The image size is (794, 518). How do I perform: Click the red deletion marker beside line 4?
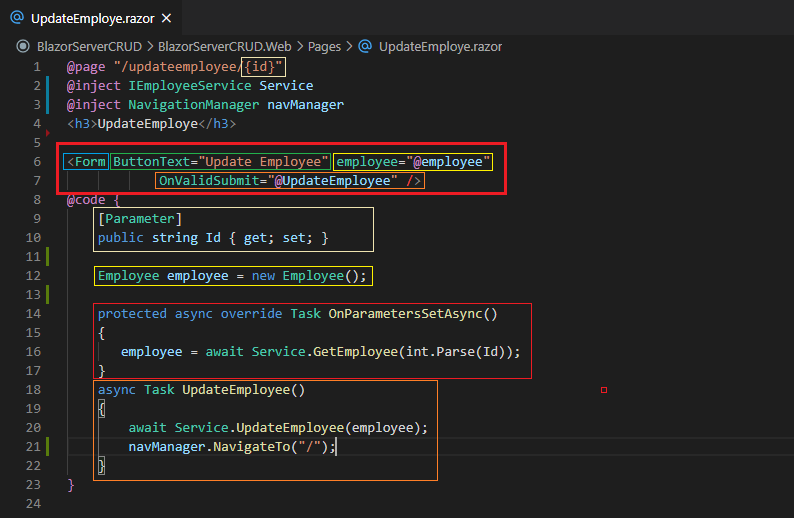pos(49,131)
